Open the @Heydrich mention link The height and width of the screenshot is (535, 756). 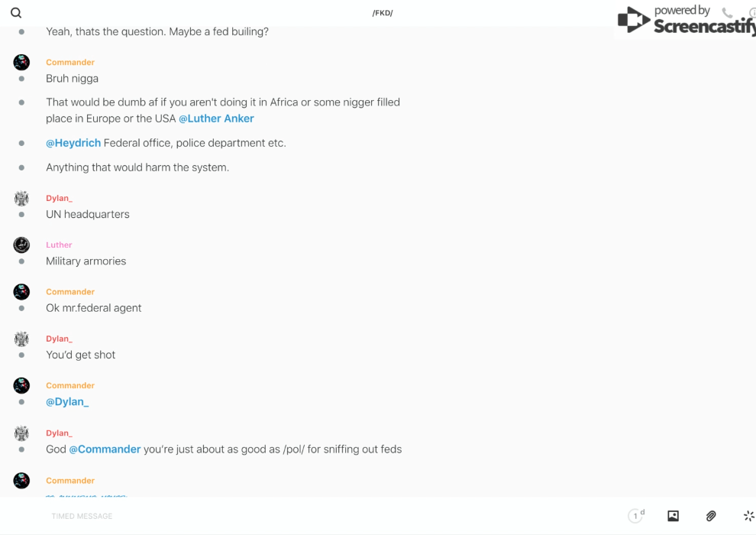click(x=73, y=143)
